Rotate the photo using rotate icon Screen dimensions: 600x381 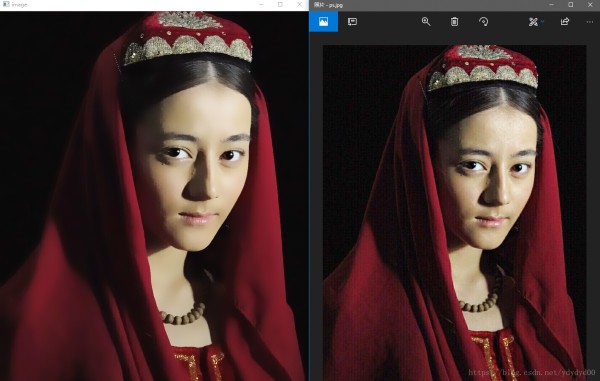(x=483, y=22)
